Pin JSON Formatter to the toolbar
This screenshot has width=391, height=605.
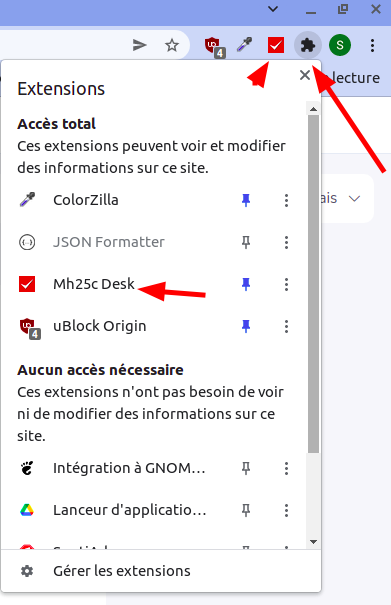(246, 242)
